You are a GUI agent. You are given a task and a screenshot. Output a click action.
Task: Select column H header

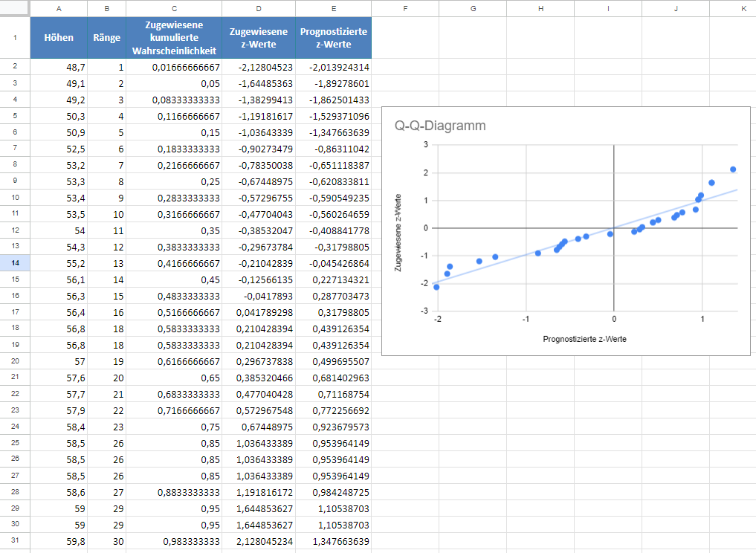click(540, 9)
